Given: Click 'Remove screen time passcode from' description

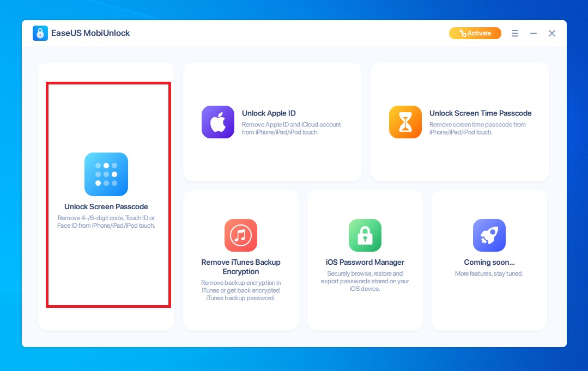Looking at the screenshot, I should (x=477, y=128).
